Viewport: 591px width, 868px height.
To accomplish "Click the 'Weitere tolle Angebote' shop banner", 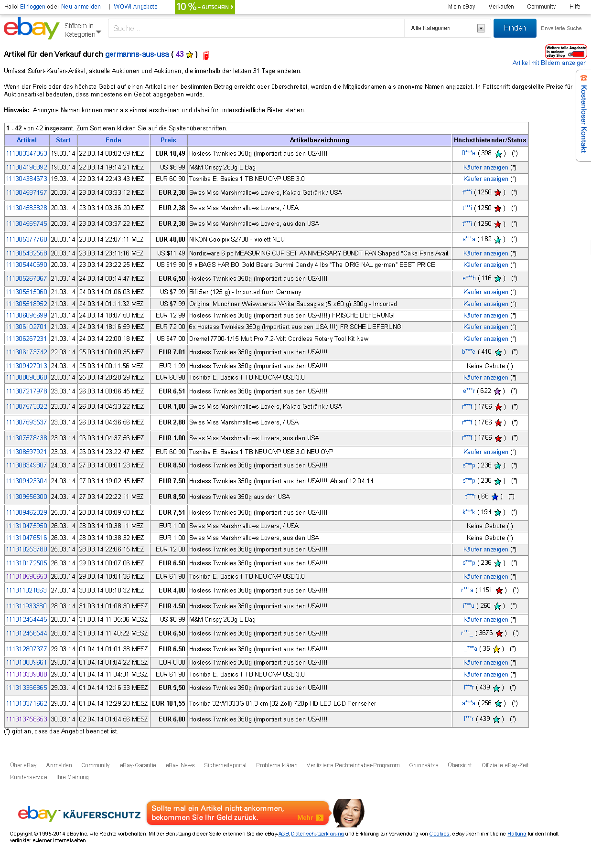I will [x=566, y=52].
